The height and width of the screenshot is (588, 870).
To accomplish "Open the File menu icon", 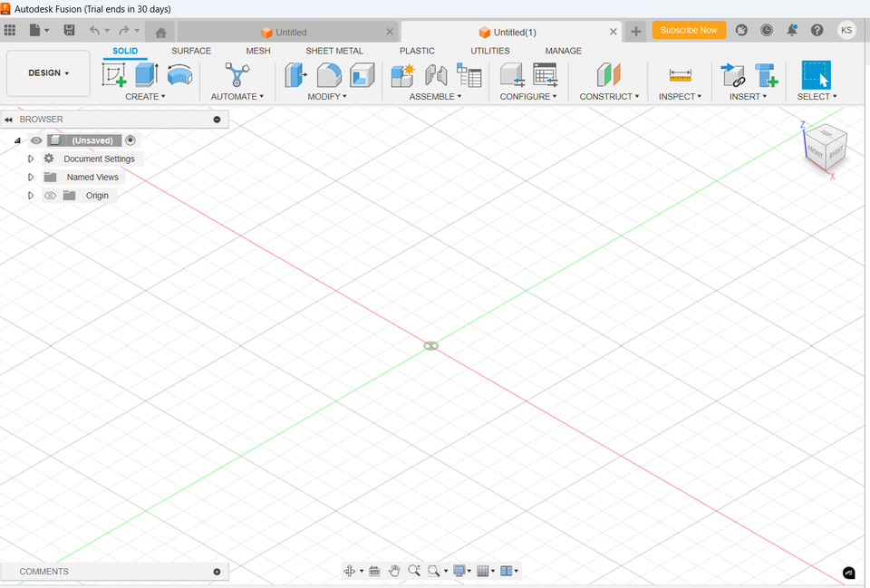I will click(35, 31).
